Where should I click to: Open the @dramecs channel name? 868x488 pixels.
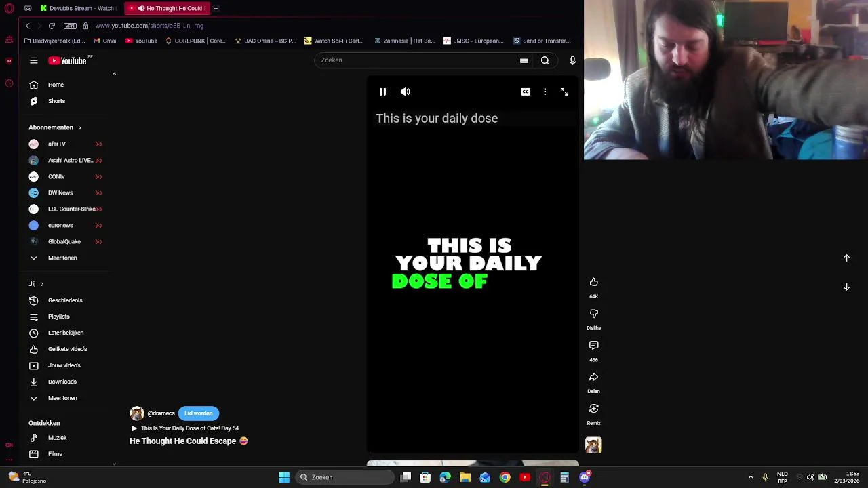161,413
